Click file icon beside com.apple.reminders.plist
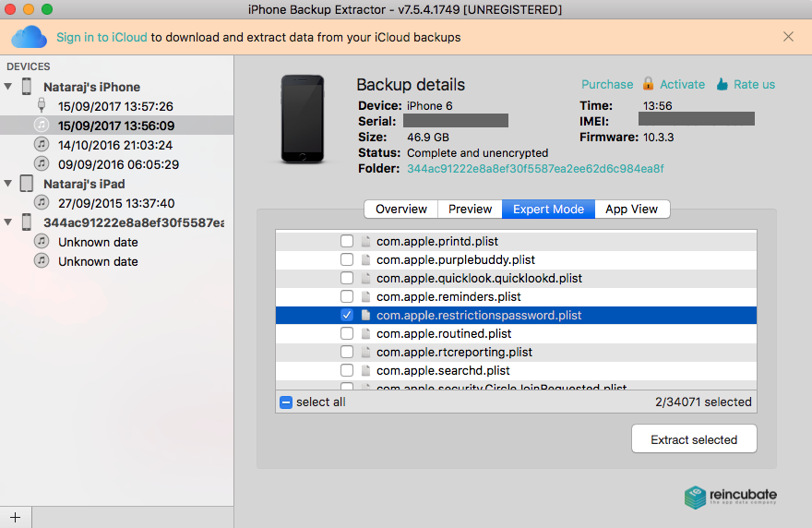The image size is (812, 528). pos(365,296)
